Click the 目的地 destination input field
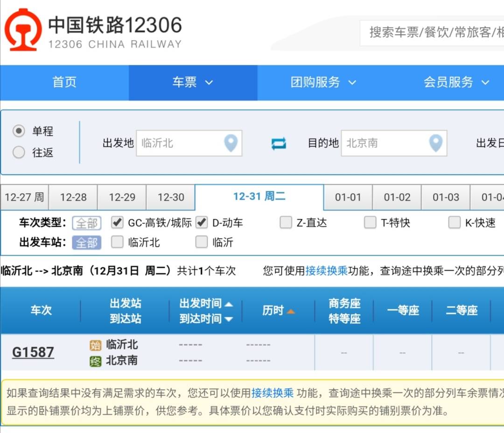 [394, 143]
